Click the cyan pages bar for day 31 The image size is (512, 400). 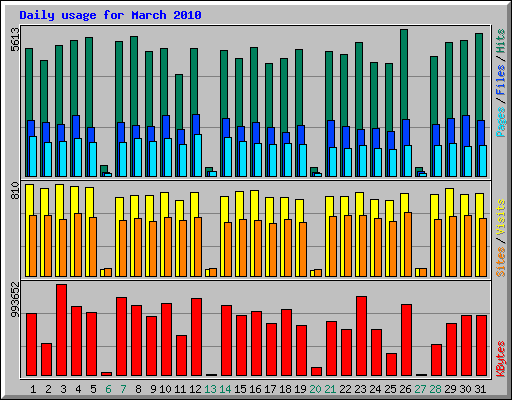pos(483,161)
